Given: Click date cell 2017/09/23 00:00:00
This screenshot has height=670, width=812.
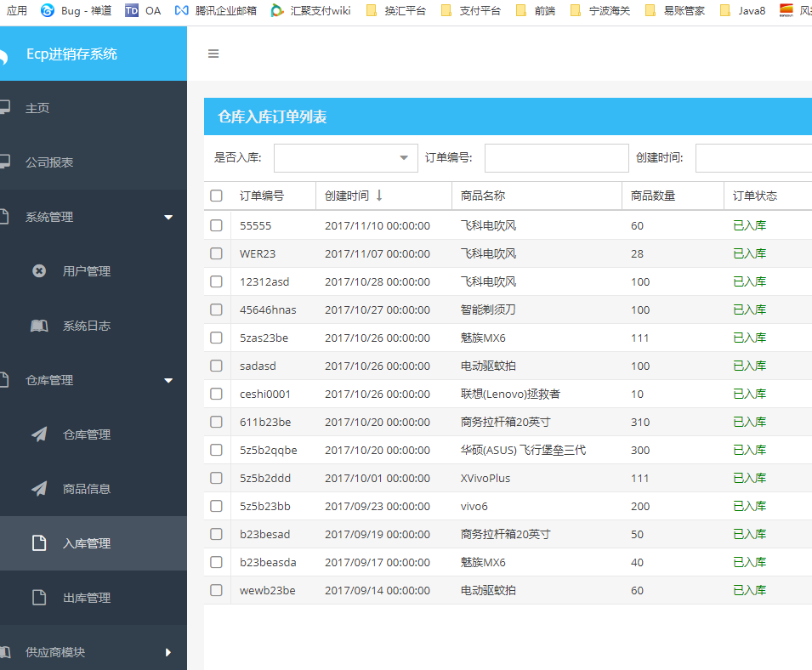Looking at the screenshot, I should 377,506.
